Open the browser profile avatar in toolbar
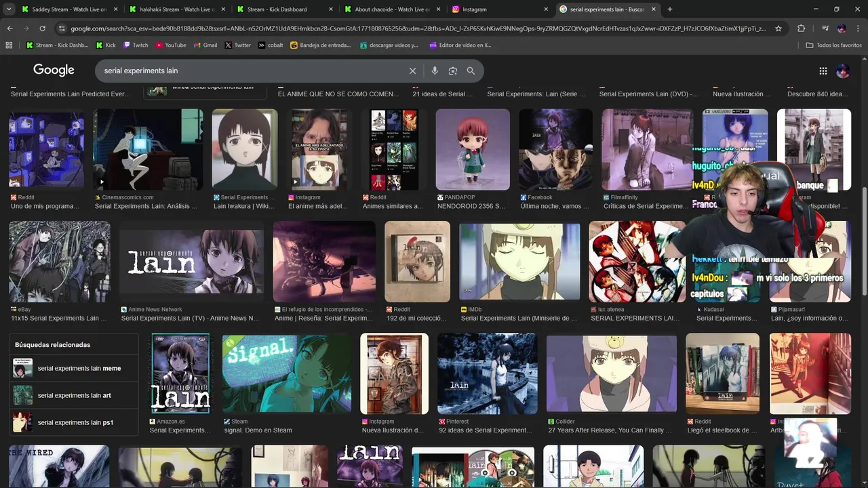Viewport: 868px width, 488px height. (842, 28)
